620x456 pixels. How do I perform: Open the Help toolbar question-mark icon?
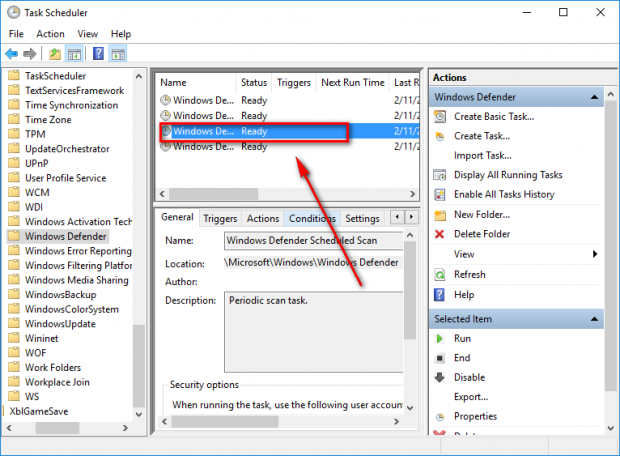(98, 53)
